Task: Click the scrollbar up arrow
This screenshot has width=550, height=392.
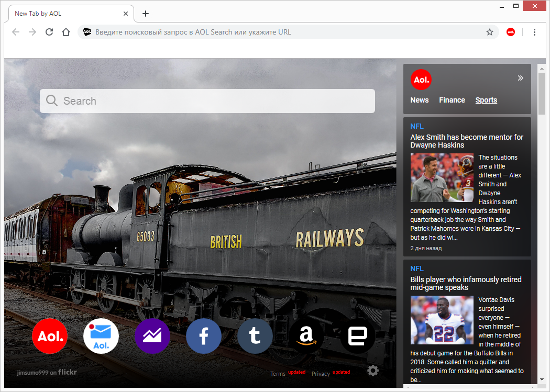Action: pos(542,69)
